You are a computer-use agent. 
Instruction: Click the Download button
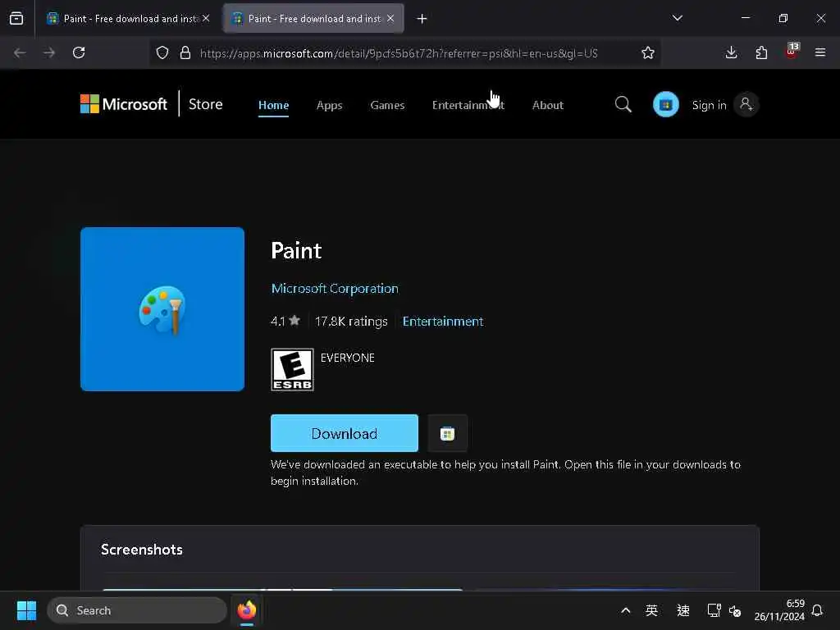345,433
